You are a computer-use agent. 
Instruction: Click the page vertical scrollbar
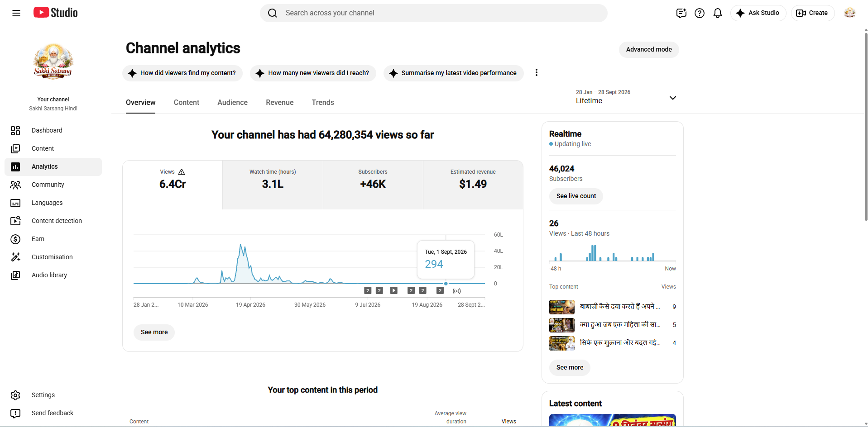tap(866, 127)
